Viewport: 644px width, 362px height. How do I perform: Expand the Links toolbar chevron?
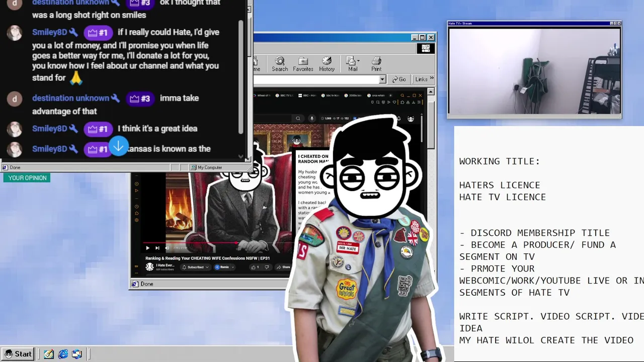432,79
